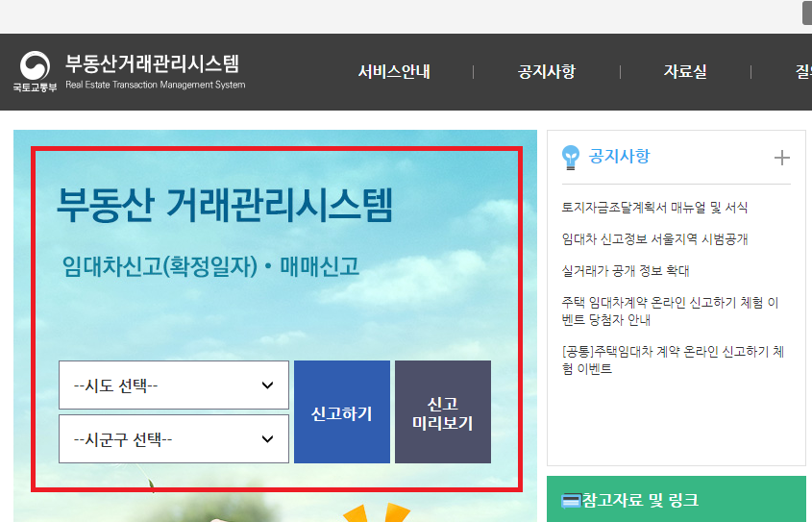This screenshot has height=522, width=812.
Task: Open notice [공통]주택임대차 계약 온라인 신고하기 체험 이벤트
Action: [x=673, y=360]
